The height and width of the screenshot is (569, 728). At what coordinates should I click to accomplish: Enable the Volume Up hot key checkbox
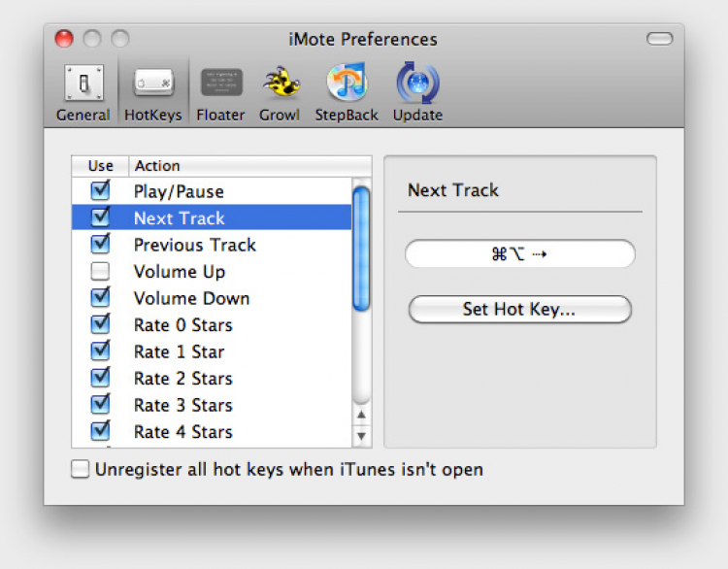(x=100, y=272)
